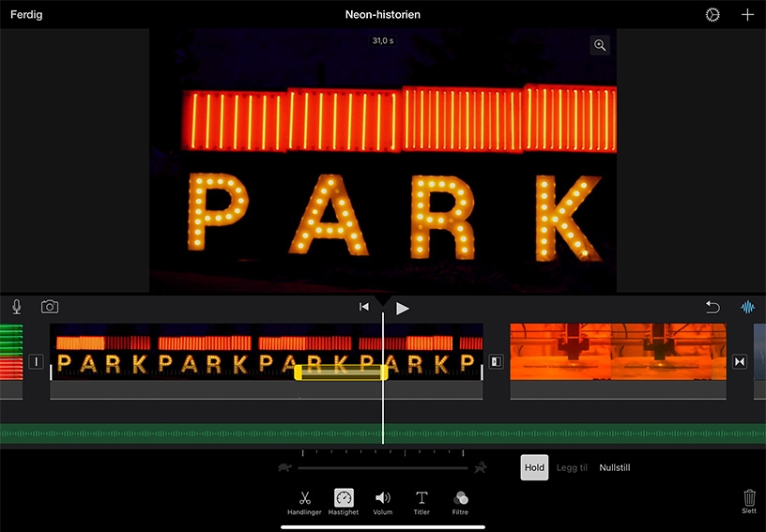
Task: Click the yellow speed range handle left
Action: 298,373
